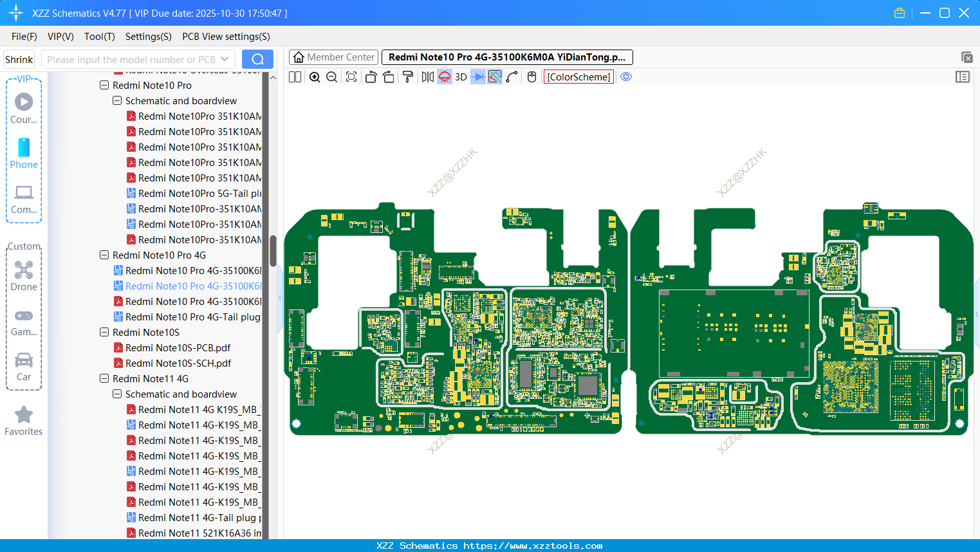The image size is (980, 552).
Task: Mirror the board view
Action: coord(427,77)
